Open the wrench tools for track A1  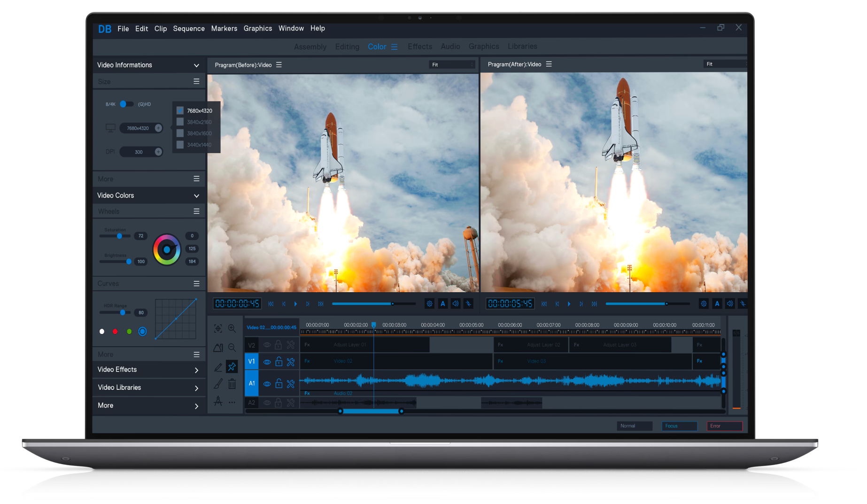[x=291, y=384]
